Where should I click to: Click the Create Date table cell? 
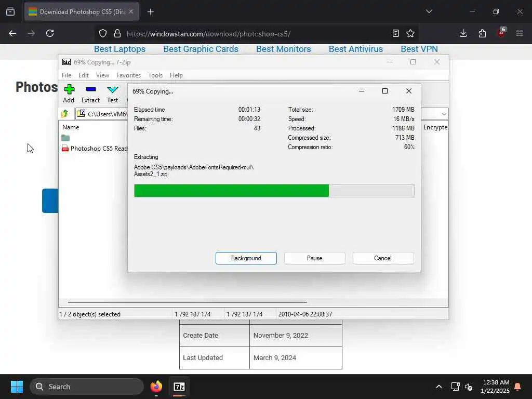(x=215, y=336)
